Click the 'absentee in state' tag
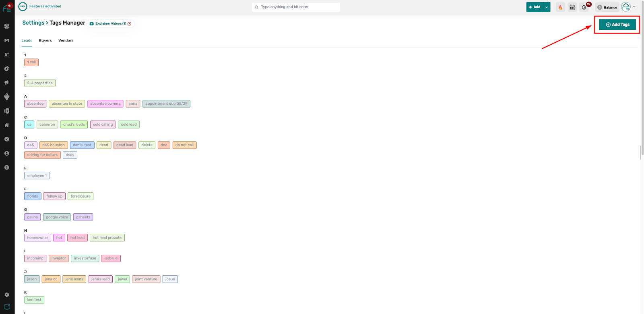The height and width of the screenshot is (314, 644). point(67,104)
